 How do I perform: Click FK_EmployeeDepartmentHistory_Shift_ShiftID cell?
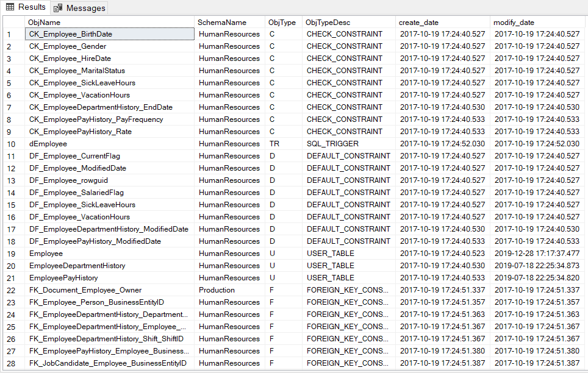pos(110,339)
